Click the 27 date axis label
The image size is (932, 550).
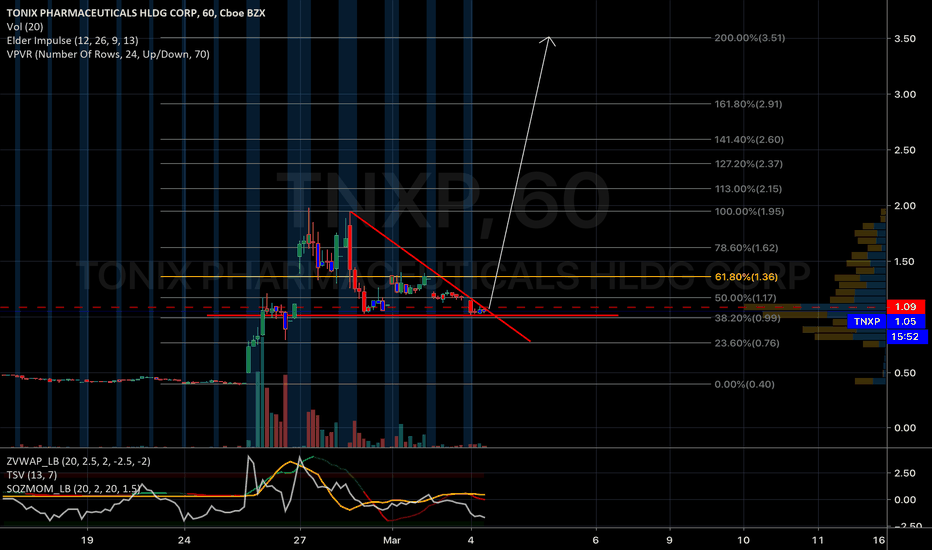coord(300,540)
